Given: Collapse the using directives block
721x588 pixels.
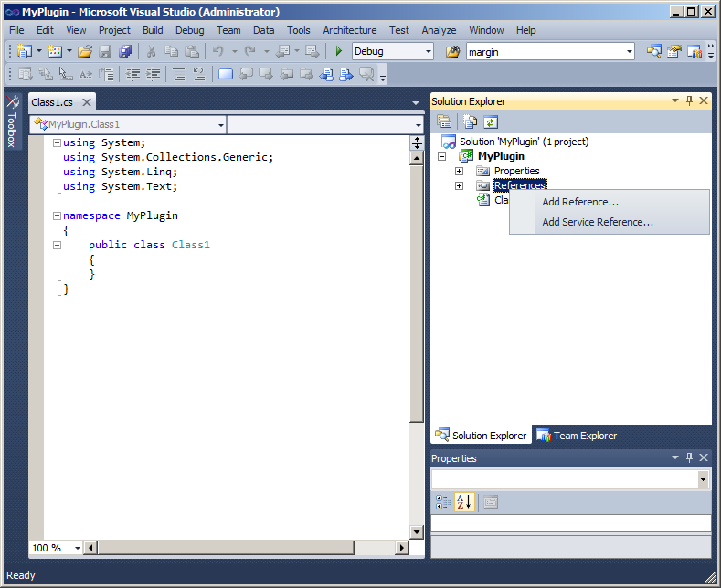Looking at the screenshot, I should tap(57, 142).
